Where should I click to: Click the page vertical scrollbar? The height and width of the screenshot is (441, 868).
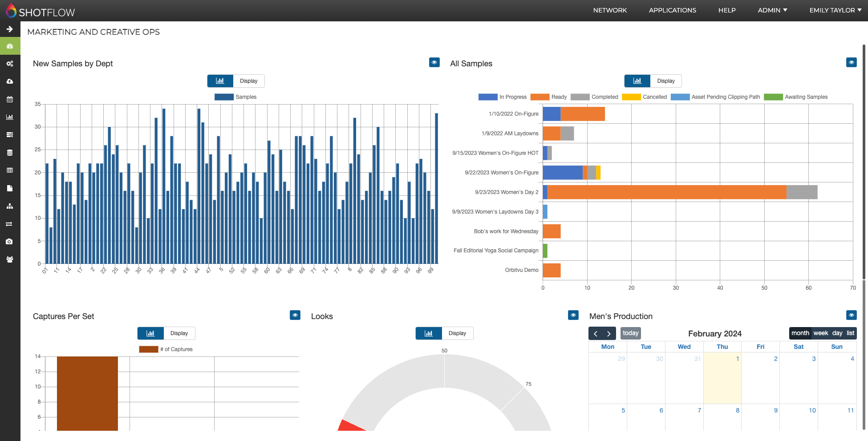click(x=864, y=162)
